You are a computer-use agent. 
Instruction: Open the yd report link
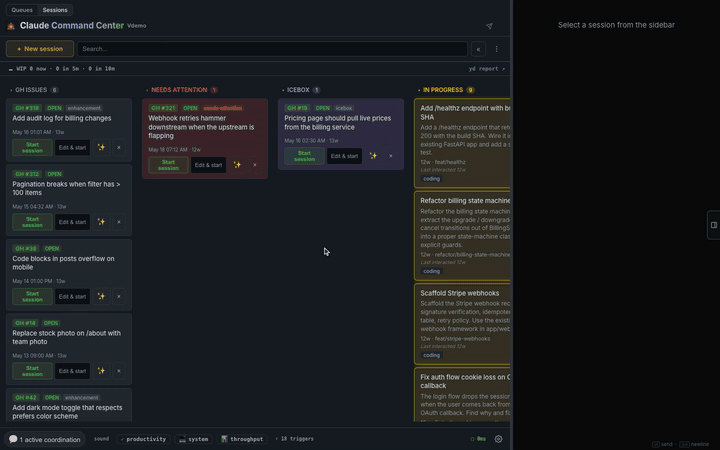pyautogui.click(x=487, y=69)
